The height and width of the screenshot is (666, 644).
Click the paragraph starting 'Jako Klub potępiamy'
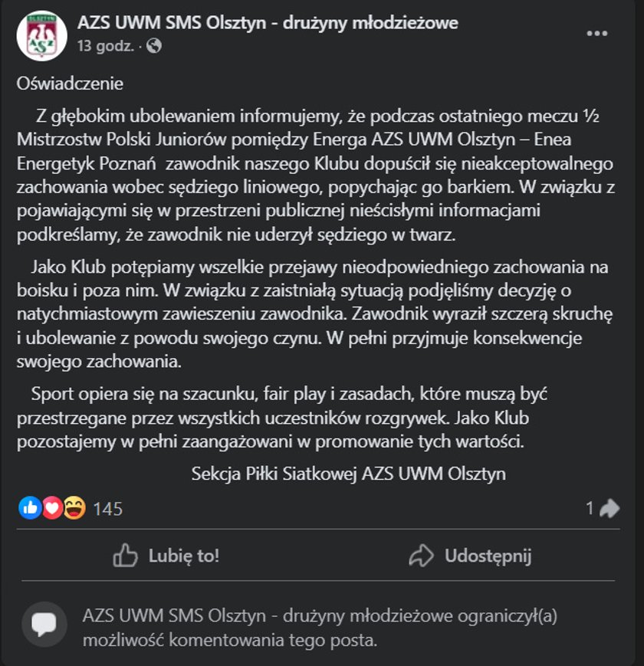click(x=315, y=314)
